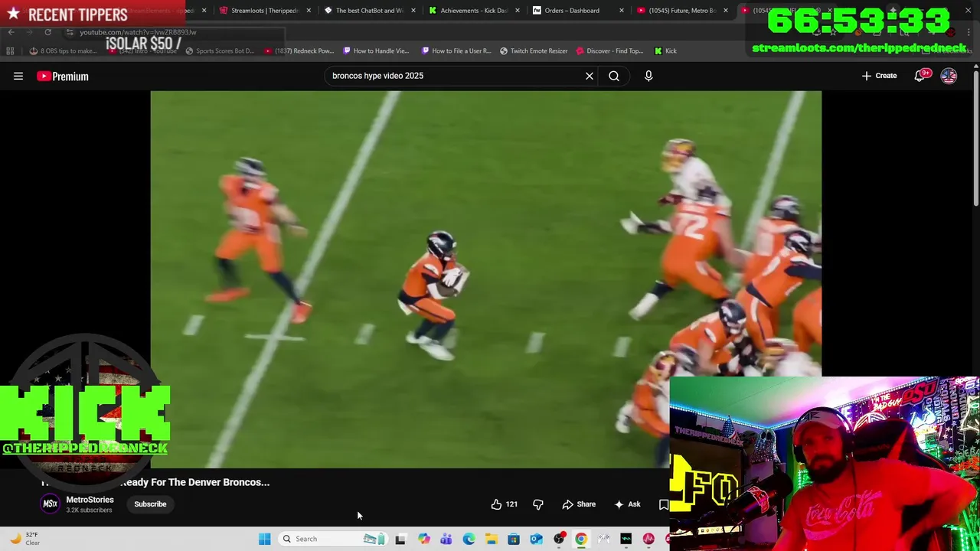Open the Twitch Emote Resizer bookmark
Screen dimensions: 980x551
click(534, 51)
